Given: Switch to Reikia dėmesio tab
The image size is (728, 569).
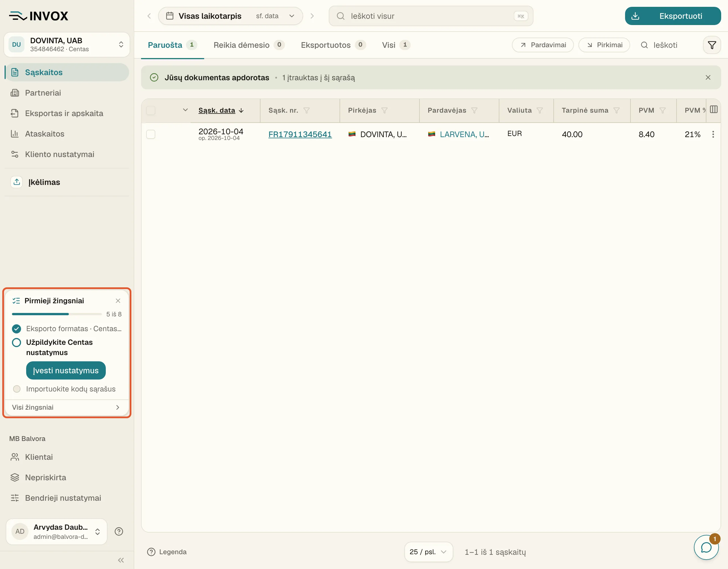Looking at the screenshot, I should coord(249,45).
